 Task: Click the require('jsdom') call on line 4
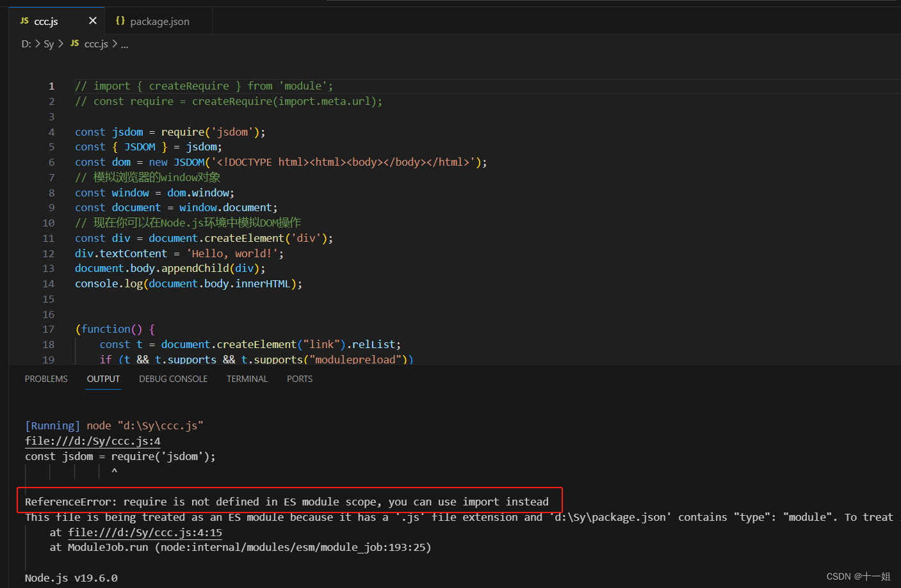point(198,131)
